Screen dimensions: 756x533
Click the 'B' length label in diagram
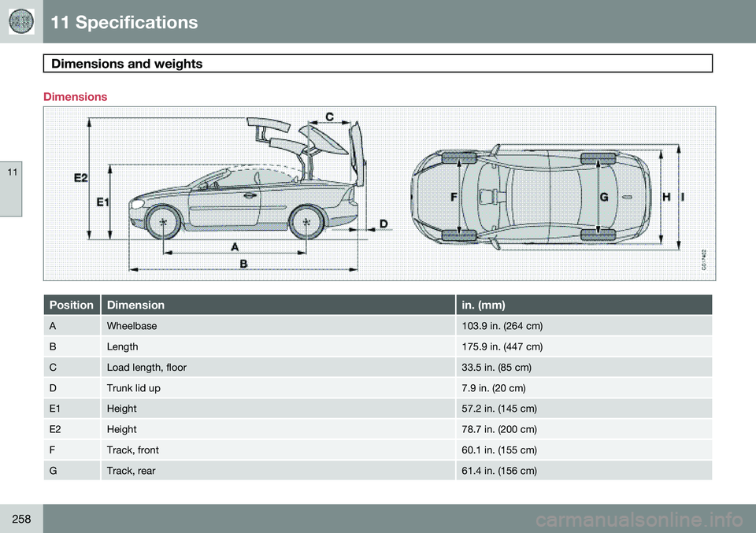(244, 264)
